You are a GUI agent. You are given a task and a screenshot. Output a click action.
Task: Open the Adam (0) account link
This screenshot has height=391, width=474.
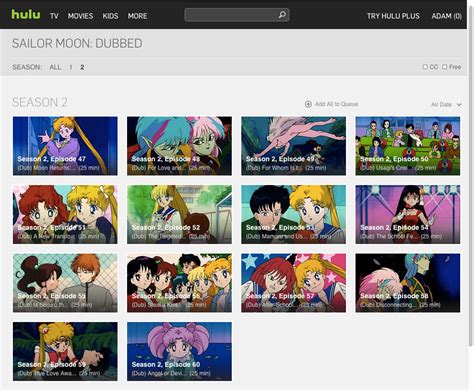[447, 16]
